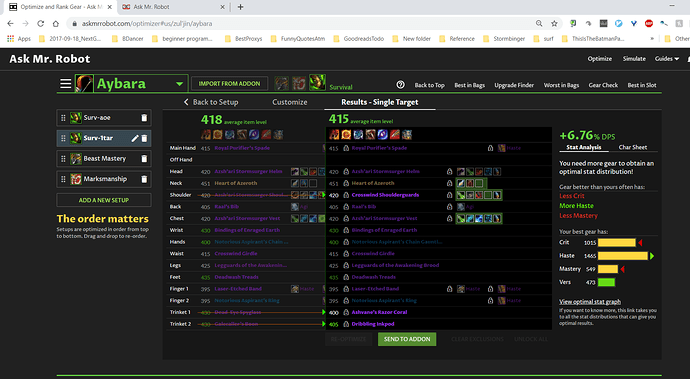This screenshot has height=379, width=690.
Task: Toggle lock on Crosswind Girdle
Action: [346, 254]
